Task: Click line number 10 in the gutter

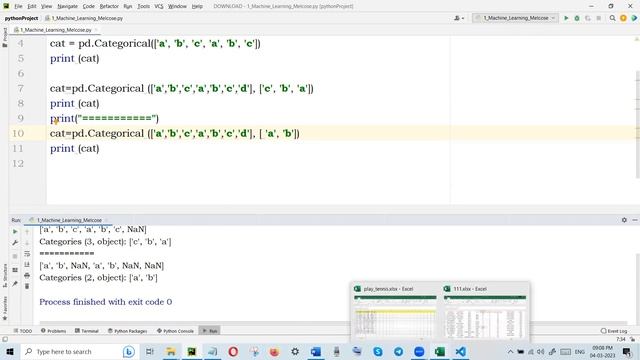Action: pos(18,133)
